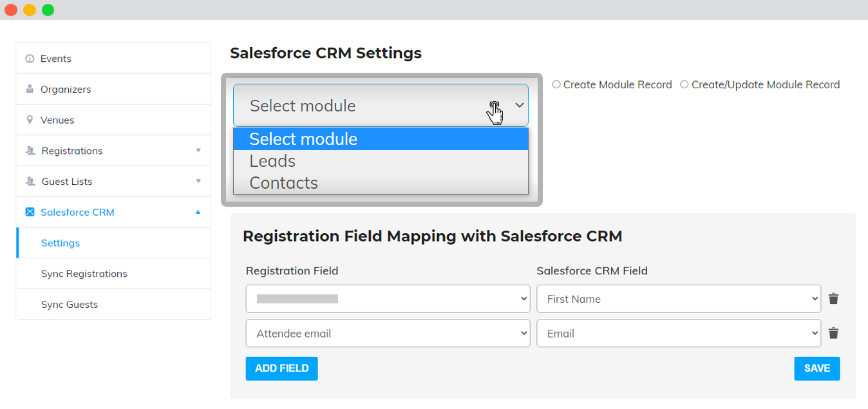
Task: Click the ADD FIELD button
Action: [x=281, y=368]
